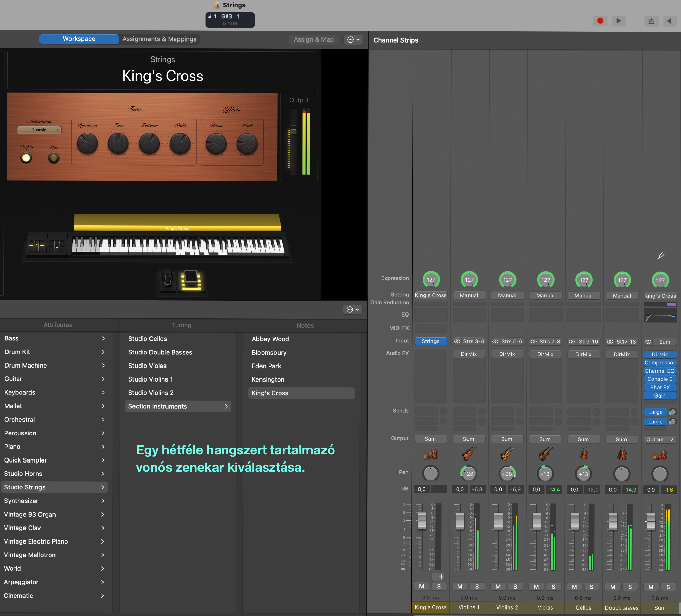681x616 pixels.
Task: Click the Violins 2 instrument icon
Action: point(507,454)
